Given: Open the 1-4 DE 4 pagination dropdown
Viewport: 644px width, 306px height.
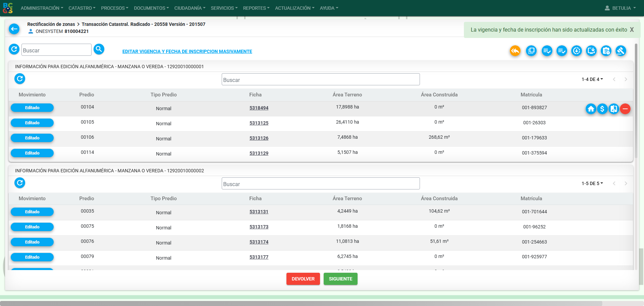Looking at the screenshot, I should [592, 79].
